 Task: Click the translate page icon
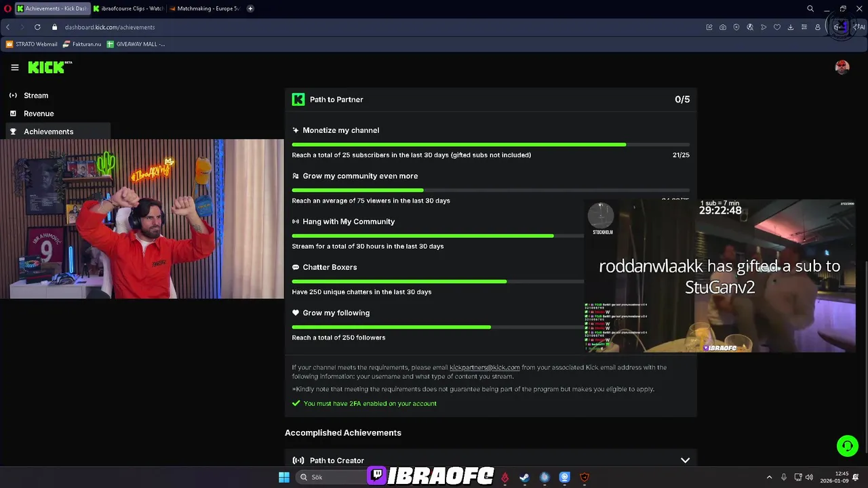(750, 27)
